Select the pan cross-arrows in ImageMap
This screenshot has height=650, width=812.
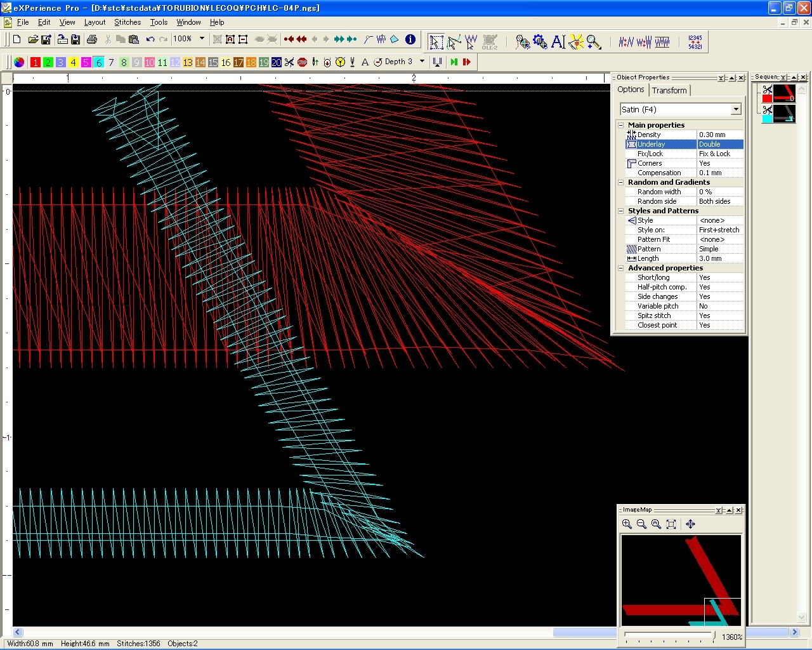690,524
